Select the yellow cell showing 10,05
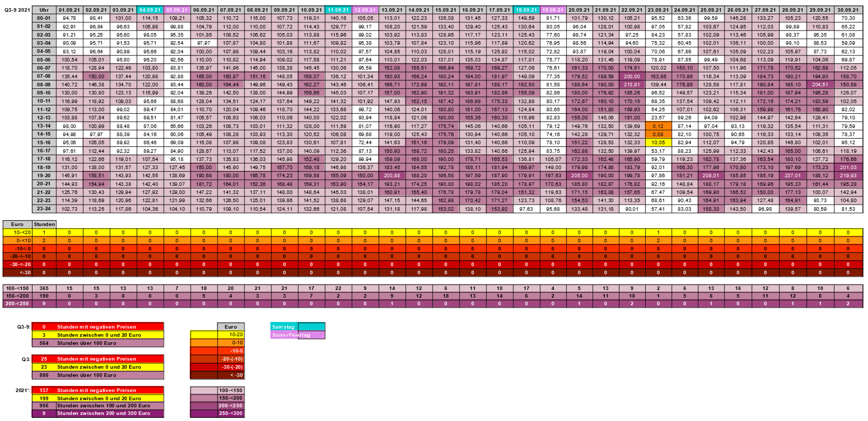The width and height of the screenshot is (868, 421). (x=658, y=143)
